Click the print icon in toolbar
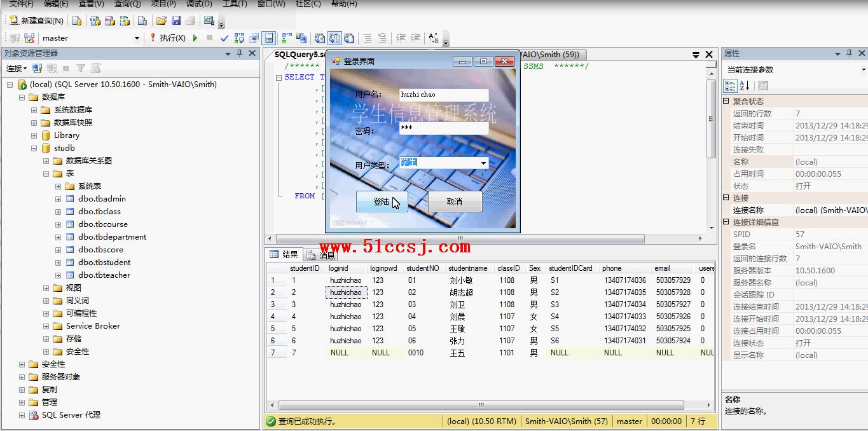The height and width of the screenshot is (431, 868). coord(190,20)
